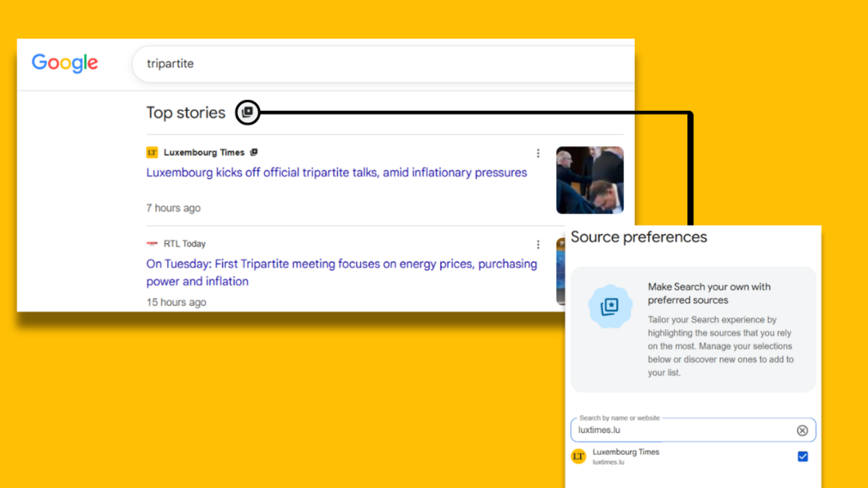This screenshot has width=868, height=488.
Task: Open First Tripartite meeting focuses on energy headline
Action: point(342,272)
